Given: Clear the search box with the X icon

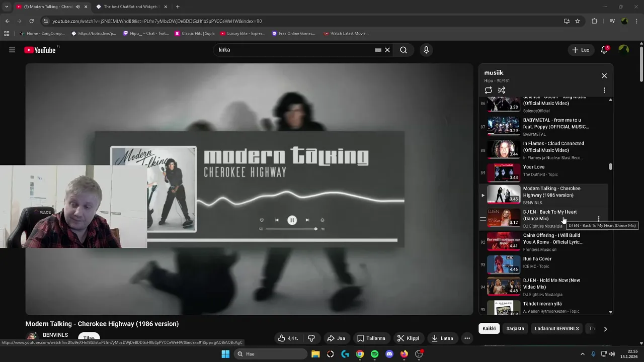Looking at the screenshot, I should [387, 50].
